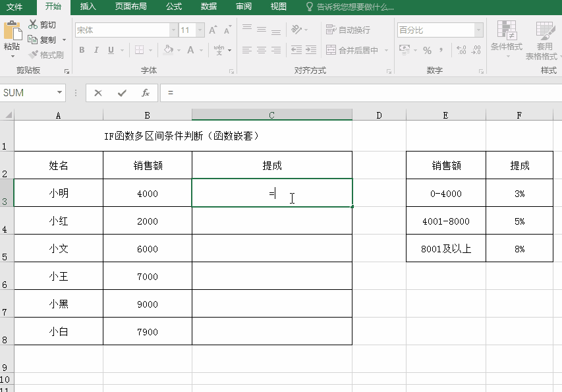This screenshot has width=562, height=392.
Task: Click the Copy (复制) icon
Action: pos(33,40)
